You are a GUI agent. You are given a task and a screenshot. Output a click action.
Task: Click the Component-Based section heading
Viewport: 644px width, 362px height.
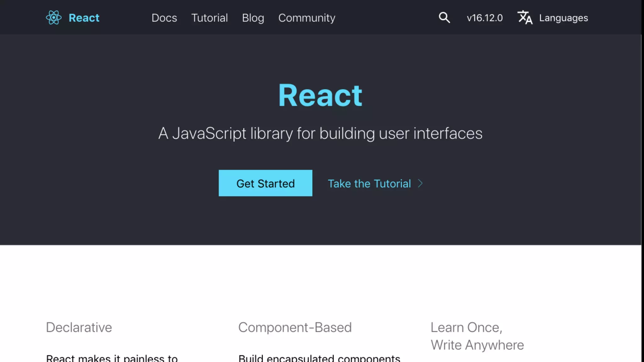click(x=295, y=327)
